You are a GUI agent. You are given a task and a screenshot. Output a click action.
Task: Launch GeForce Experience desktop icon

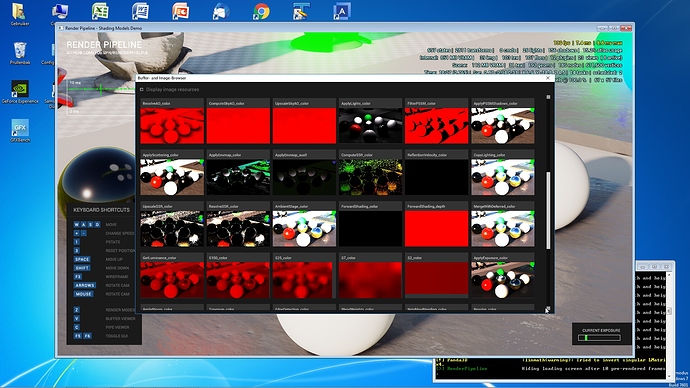(20, 91)
